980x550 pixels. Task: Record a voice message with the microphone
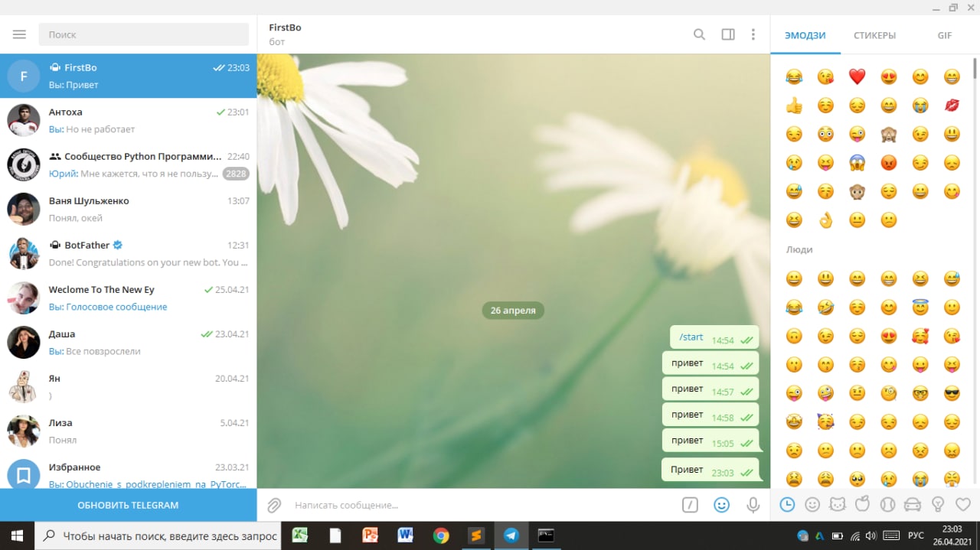coord(753,505)
